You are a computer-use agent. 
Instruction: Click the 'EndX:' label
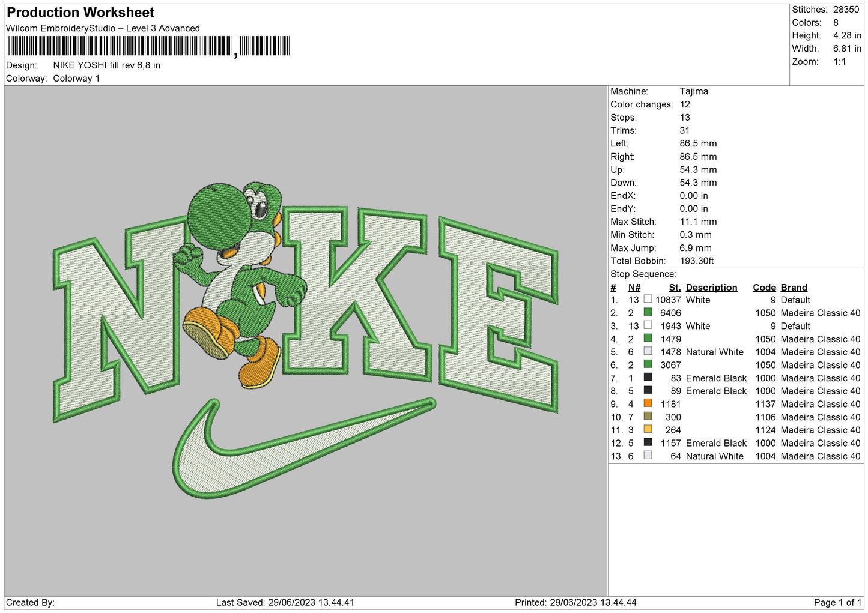[623, 196]
